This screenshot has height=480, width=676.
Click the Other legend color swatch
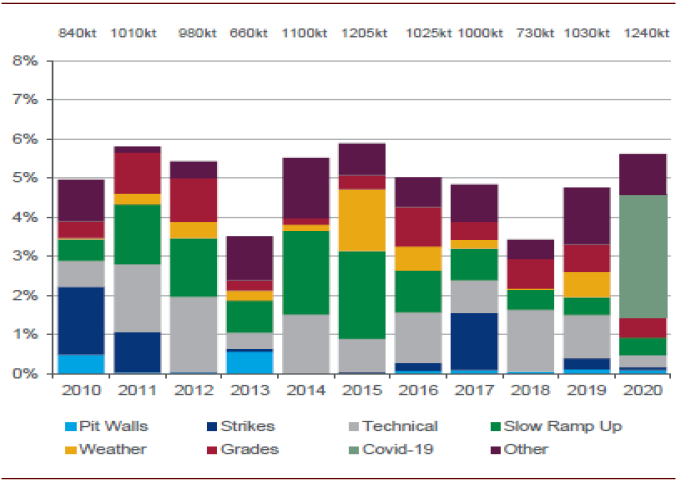496,450
